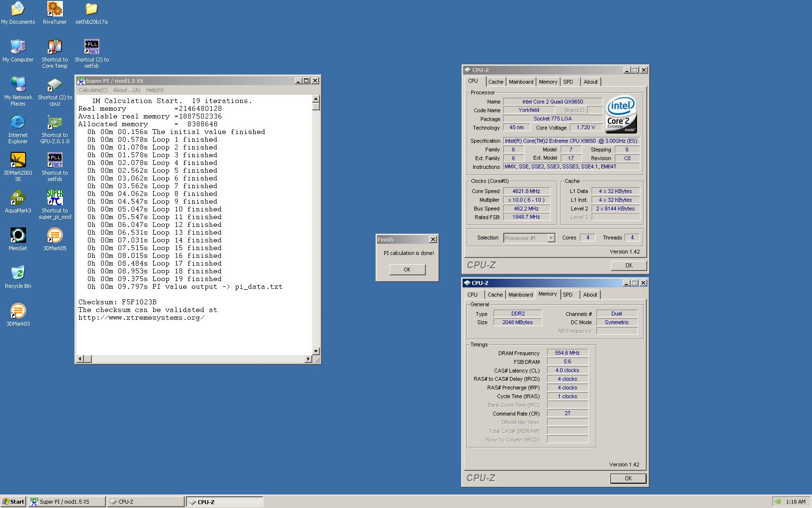Open the About...(A) menu in Super PI

[x=127, y=90]
